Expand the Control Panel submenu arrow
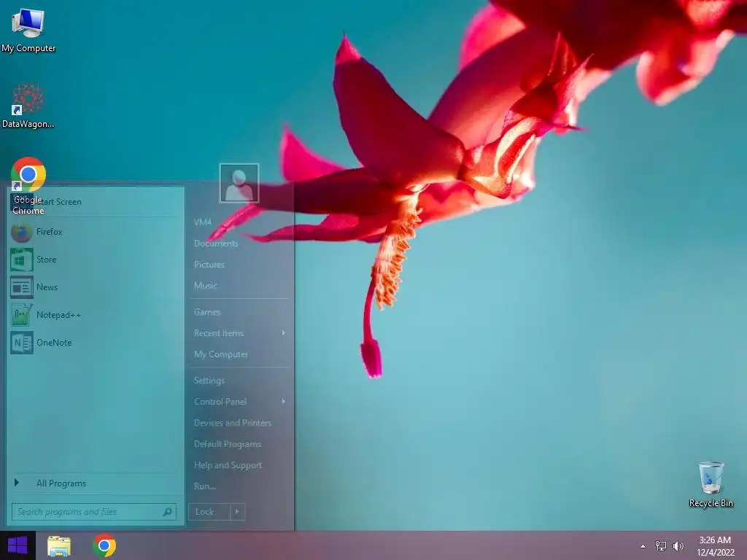This screenshot has width=747, height=560. tap(284, 402)
